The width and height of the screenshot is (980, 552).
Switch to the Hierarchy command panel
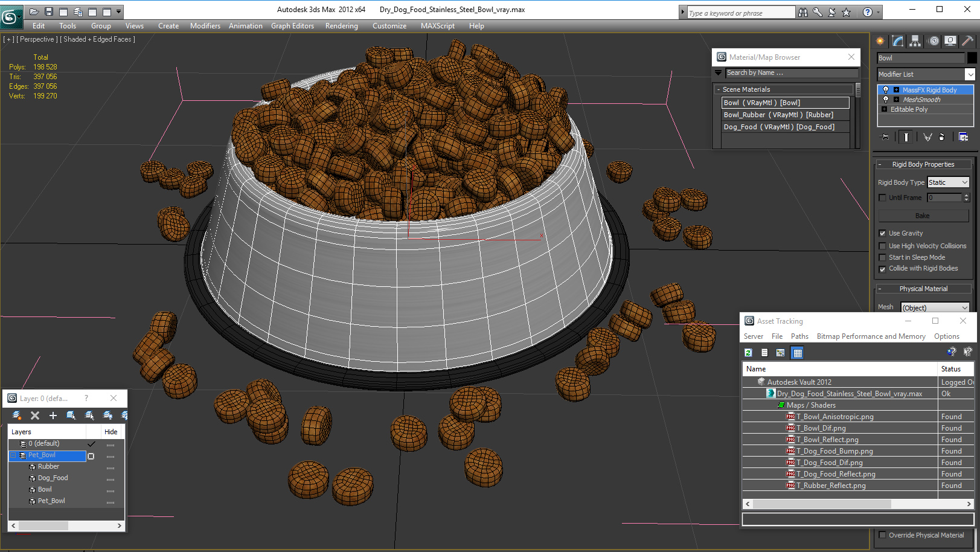point(915,41)
